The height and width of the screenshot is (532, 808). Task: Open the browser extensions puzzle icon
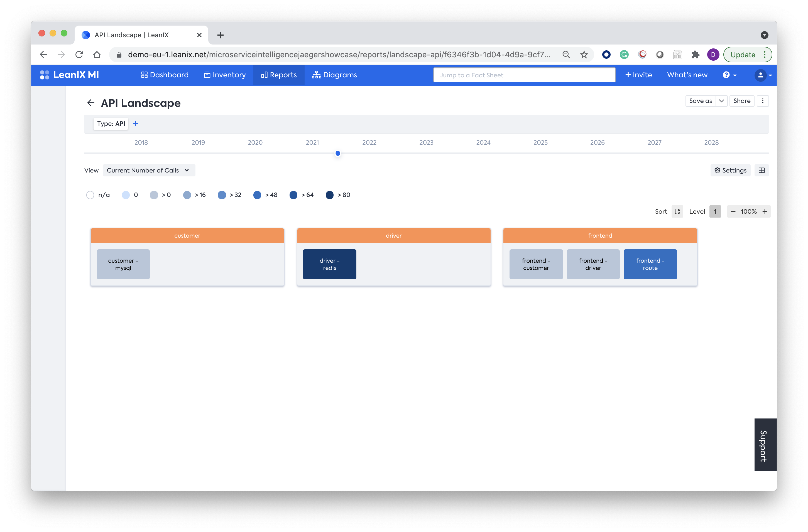[695, 55]
